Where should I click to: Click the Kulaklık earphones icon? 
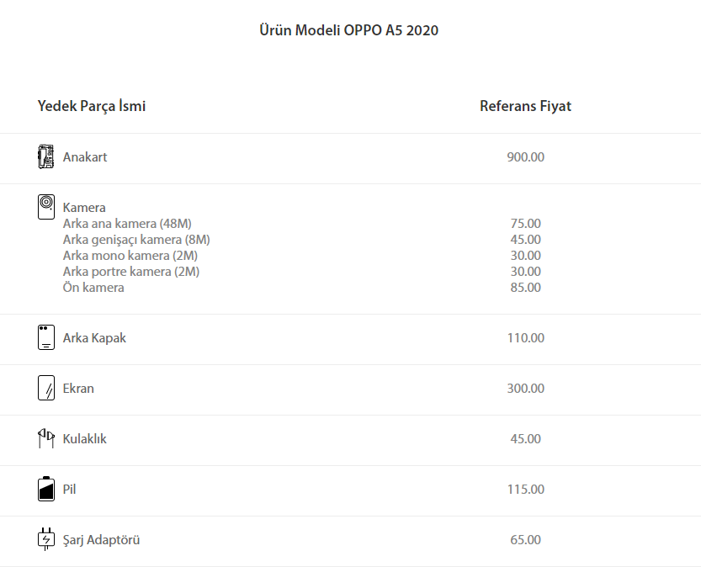tap(46, 438)
